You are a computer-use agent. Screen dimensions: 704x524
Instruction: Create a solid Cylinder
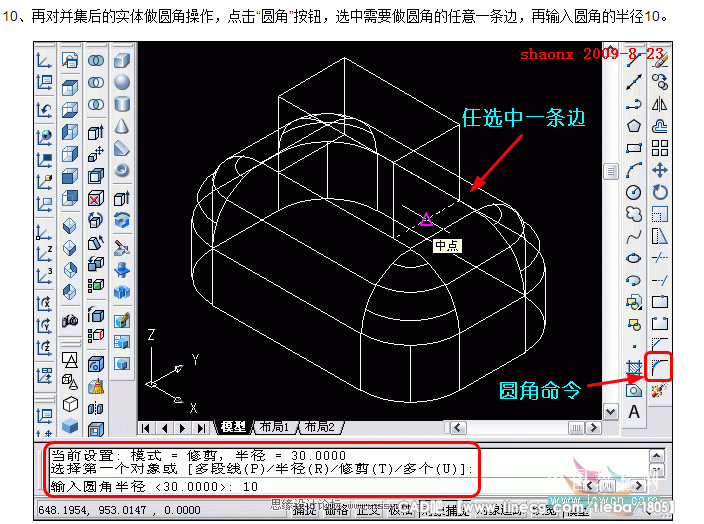point(122,104)
